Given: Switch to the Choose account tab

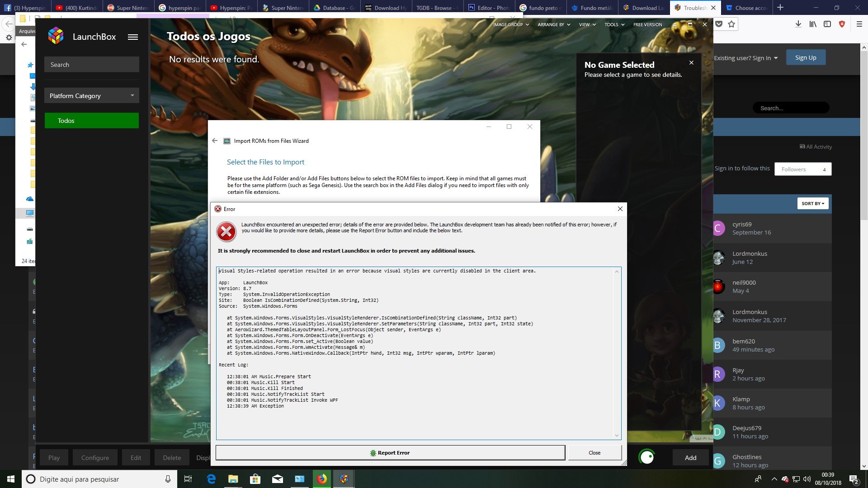Looking at the screenshot, I should pyautogui.click(x=747, y=8).
